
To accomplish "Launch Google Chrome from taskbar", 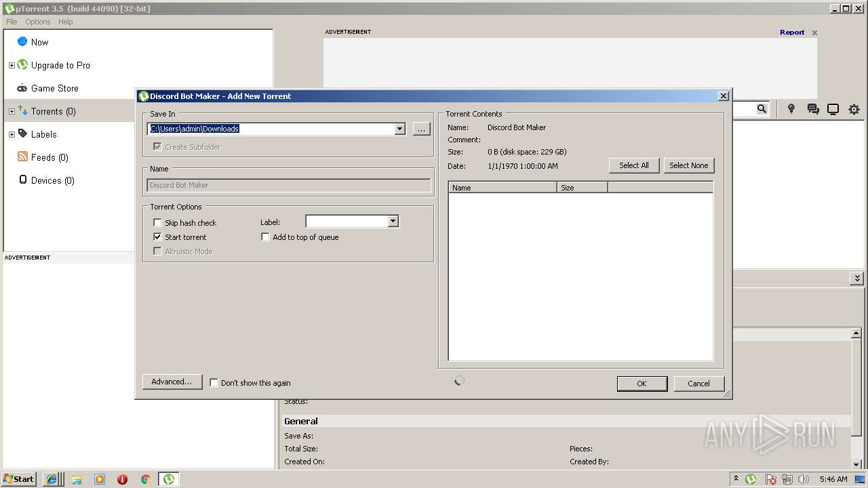I will point(145,479).
